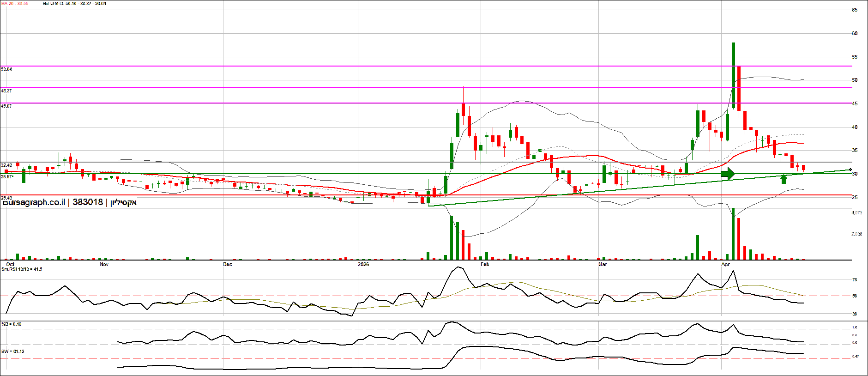Image resolution: width=868 pixels, height=376 pixels.
Task: Click the Bol U-M-D indicator label
Action: click(x=74, y=4)
